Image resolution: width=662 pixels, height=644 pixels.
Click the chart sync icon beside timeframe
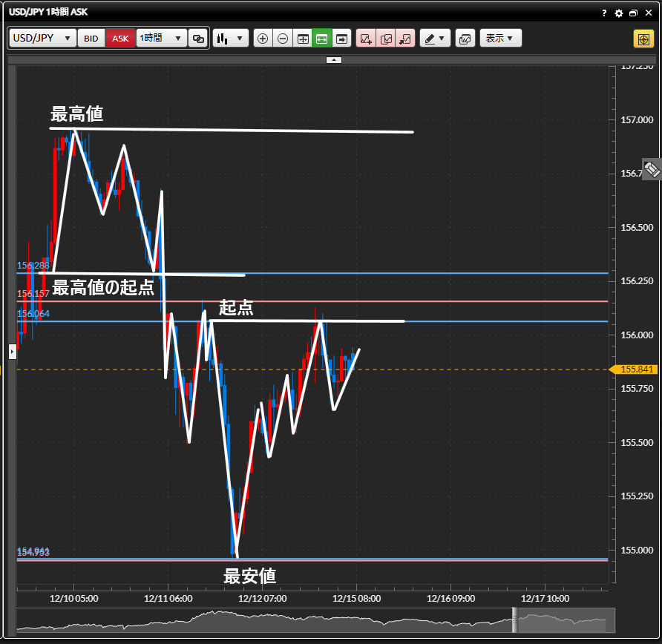[198, 39]
